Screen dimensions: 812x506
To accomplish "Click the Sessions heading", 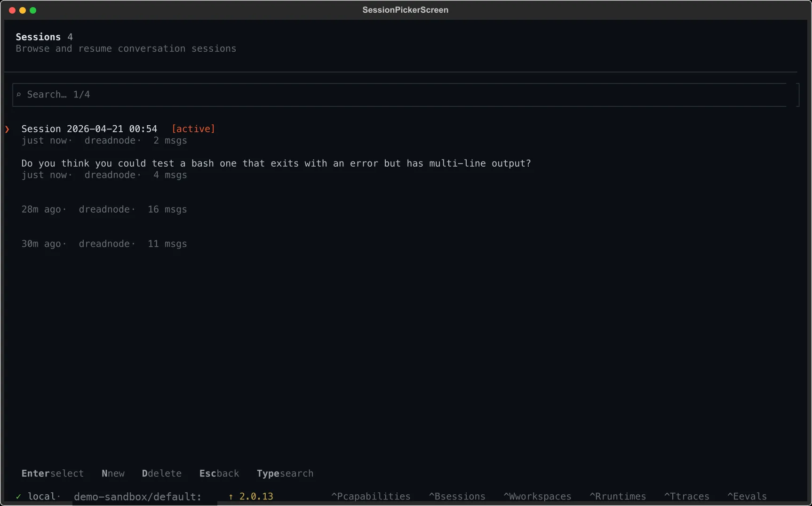I will point(38,37).
